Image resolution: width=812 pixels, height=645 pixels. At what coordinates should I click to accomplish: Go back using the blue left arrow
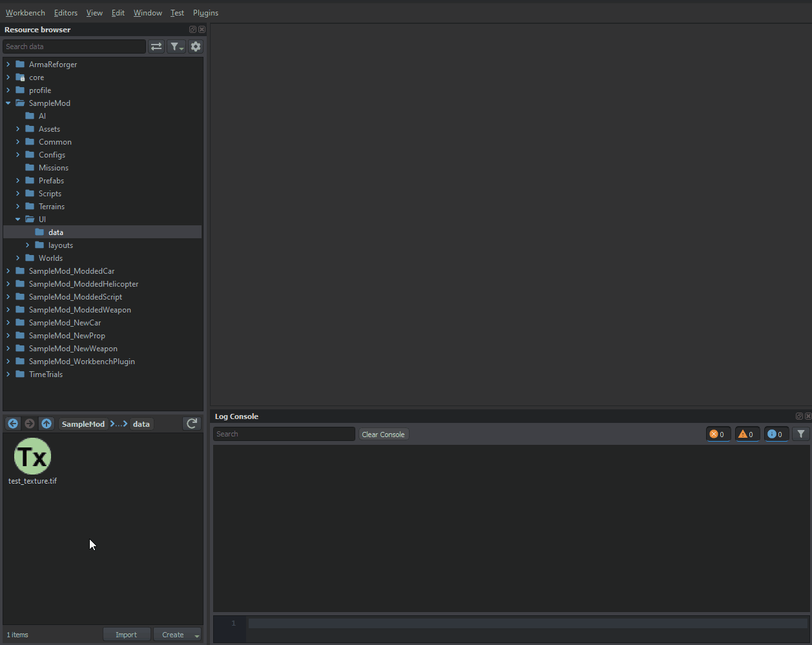click(13, 424)
